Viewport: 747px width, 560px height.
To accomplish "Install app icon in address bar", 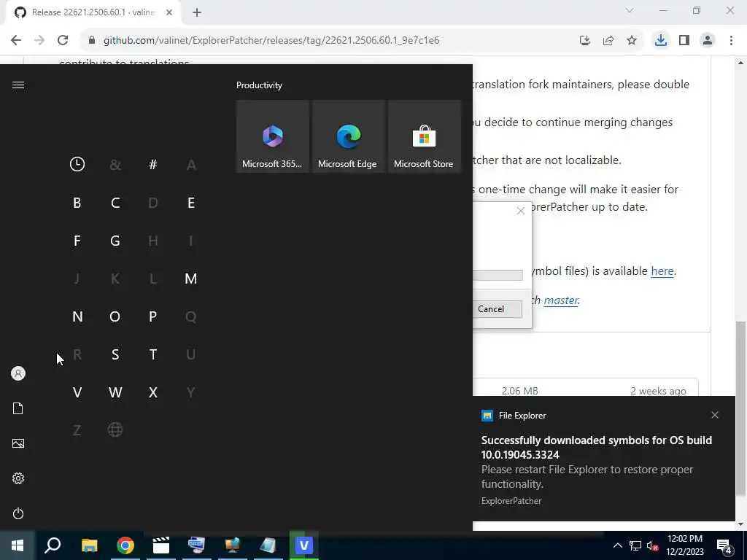I will 585,41.
